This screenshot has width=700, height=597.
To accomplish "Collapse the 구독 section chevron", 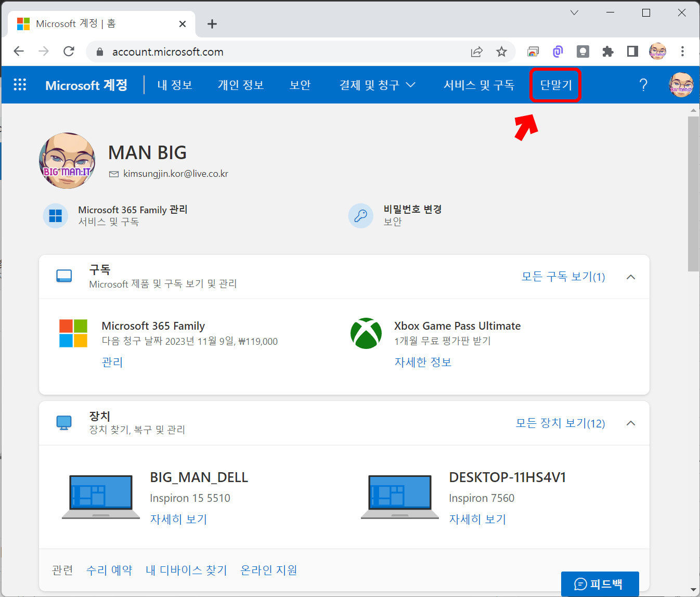I will pyautogui.click(x=631, y=277).
